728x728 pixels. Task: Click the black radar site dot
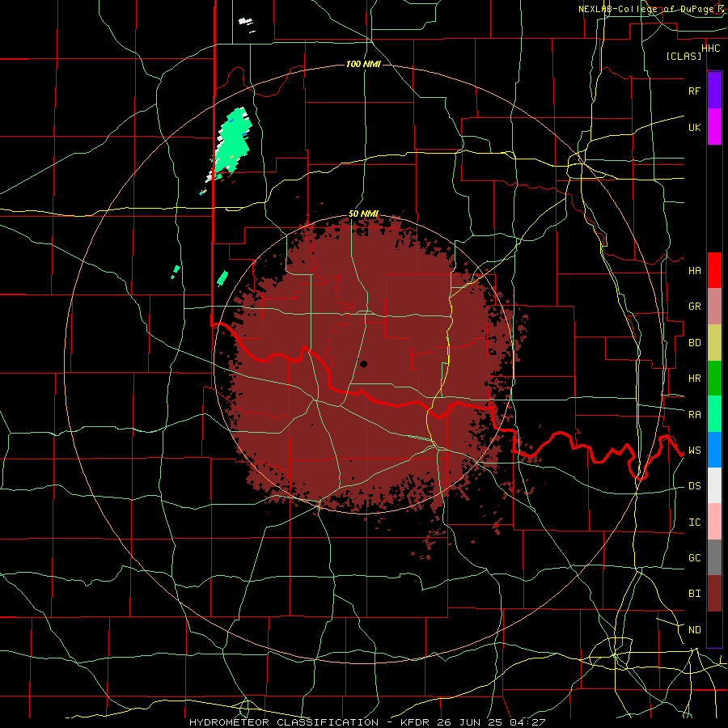363,364
